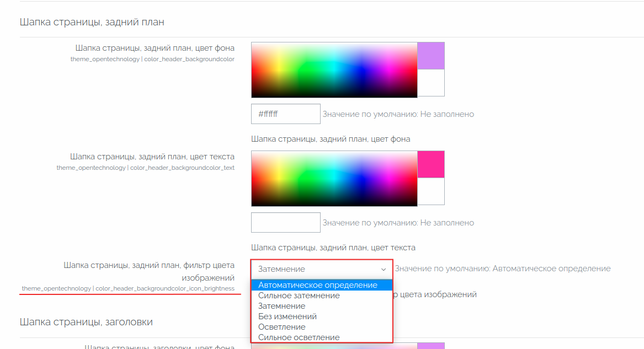This screenshot has width=644, height=349.
Task: Pick a color in the background color spectrum
Action: click(x=334, y=69)
